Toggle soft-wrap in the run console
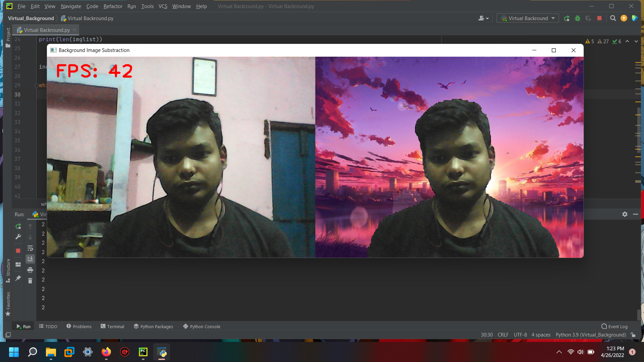Screen dimensions: 644x362 (30, 248)
